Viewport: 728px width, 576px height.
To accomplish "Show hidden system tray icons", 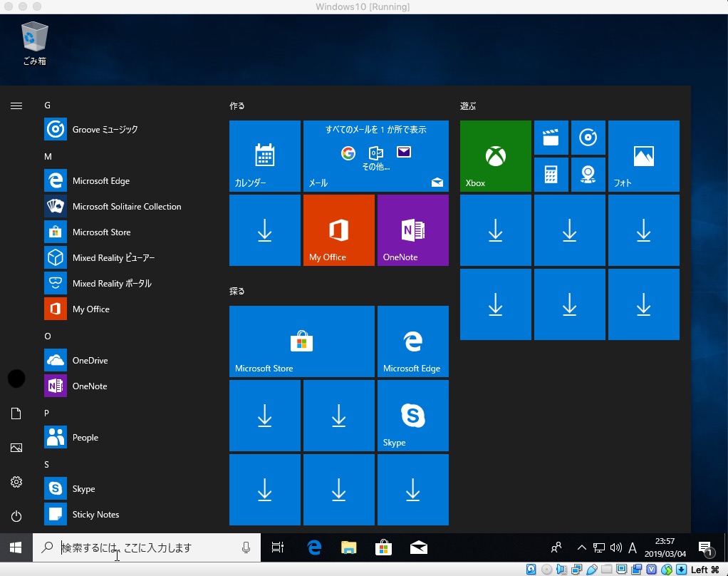I will [582, 547].
